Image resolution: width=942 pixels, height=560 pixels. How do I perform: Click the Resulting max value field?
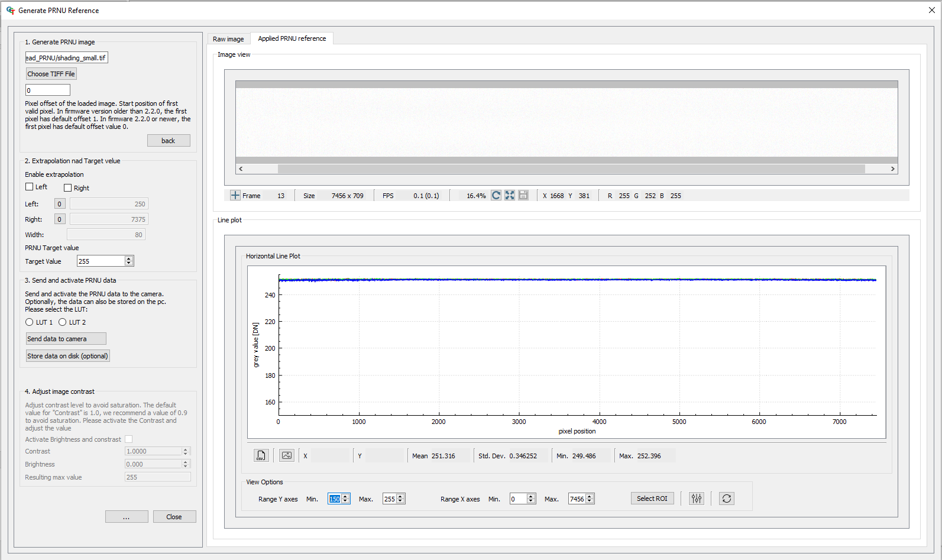(157, 477)
